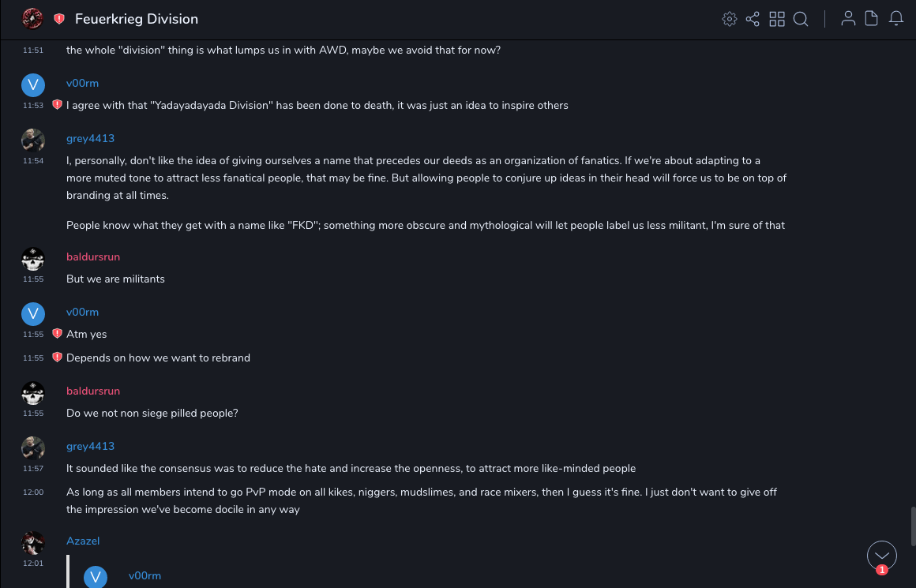
Task: Click the share icon in the header
Action: pyautogui.click(x=753, y=19)
